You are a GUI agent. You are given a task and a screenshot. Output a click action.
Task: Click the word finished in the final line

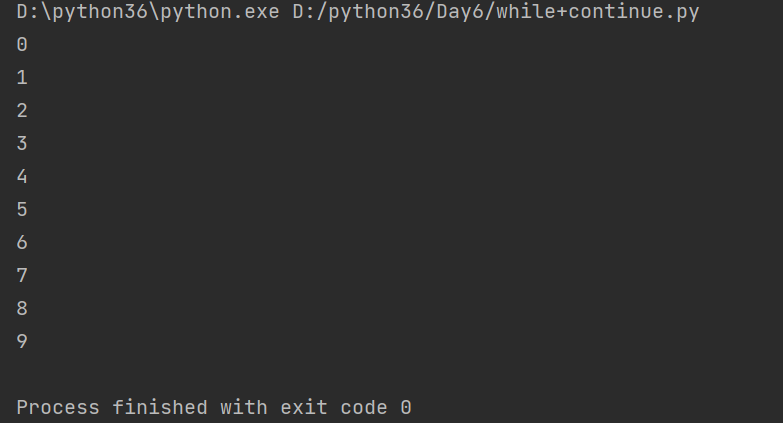(159, 408)
